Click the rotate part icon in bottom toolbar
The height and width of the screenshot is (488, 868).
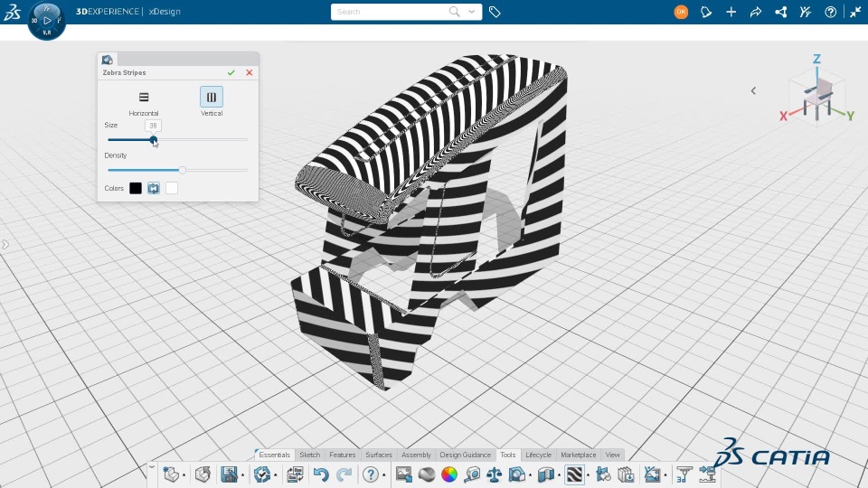(x=203, y=474)
